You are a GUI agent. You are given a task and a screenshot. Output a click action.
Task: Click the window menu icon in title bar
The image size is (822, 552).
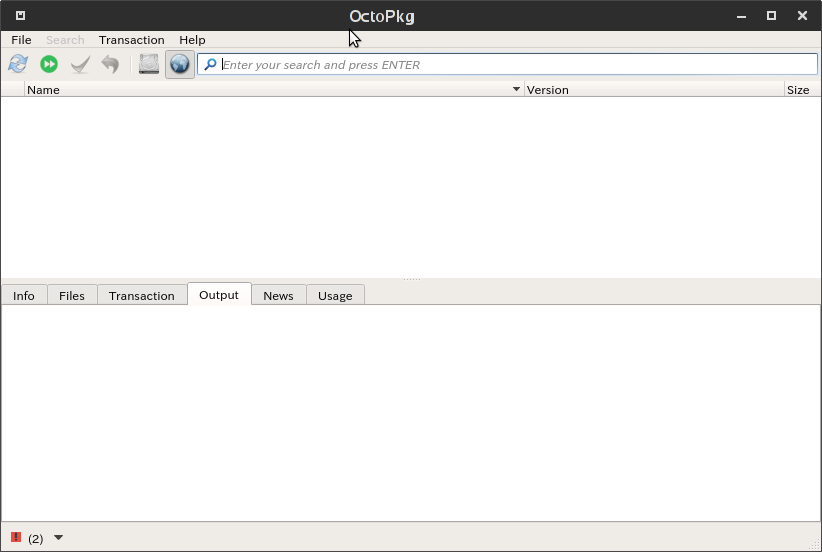[20, 16]
